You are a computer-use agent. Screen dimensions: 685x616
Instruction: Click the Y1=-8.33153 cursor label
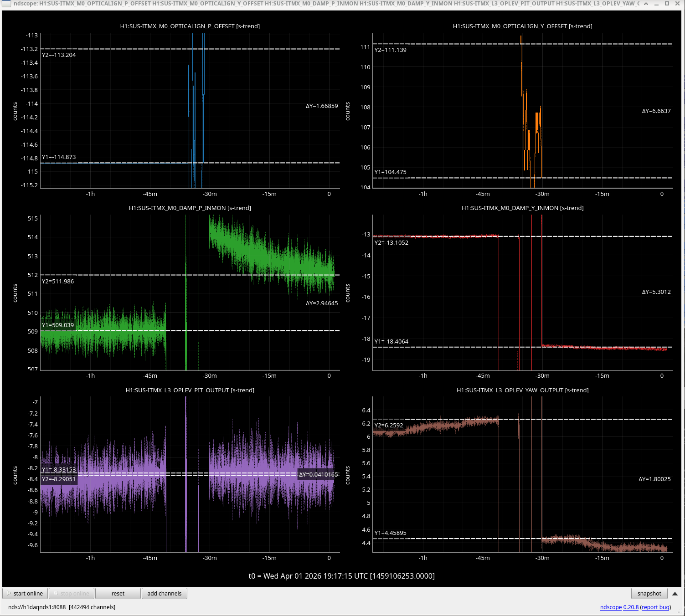click(59, 470)
